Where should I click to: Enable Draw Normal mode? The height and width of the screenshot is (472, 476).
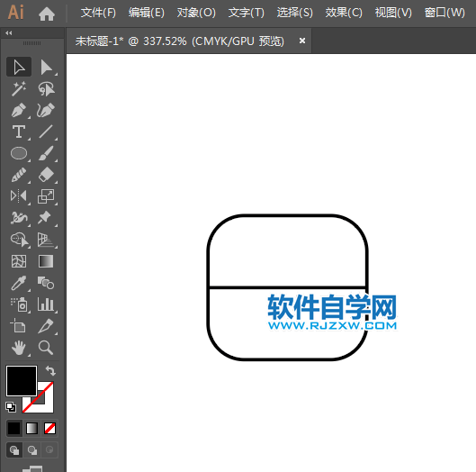click(14, 449)
